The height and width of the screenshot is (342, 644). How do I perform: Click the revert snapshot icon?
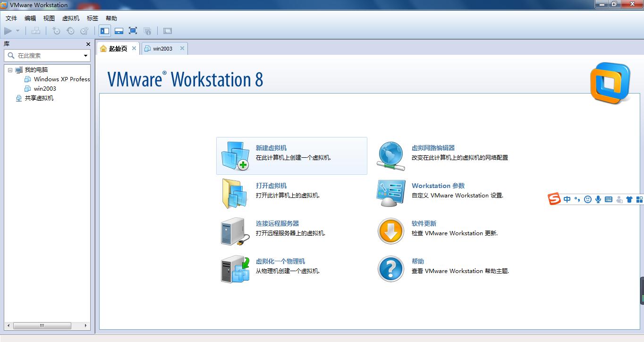pyautogui.click(x=70, y=31)
